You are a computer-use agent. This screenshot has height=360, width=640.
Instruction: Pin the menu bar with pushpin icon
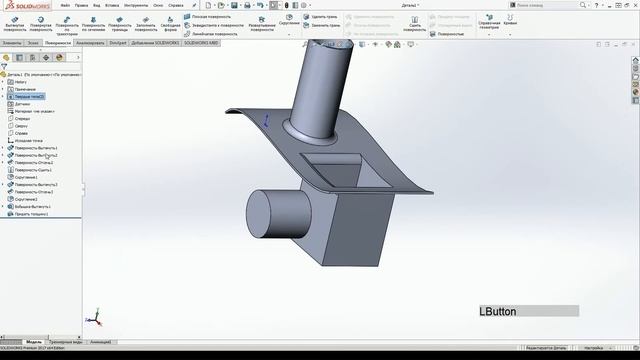coord(194,5)
